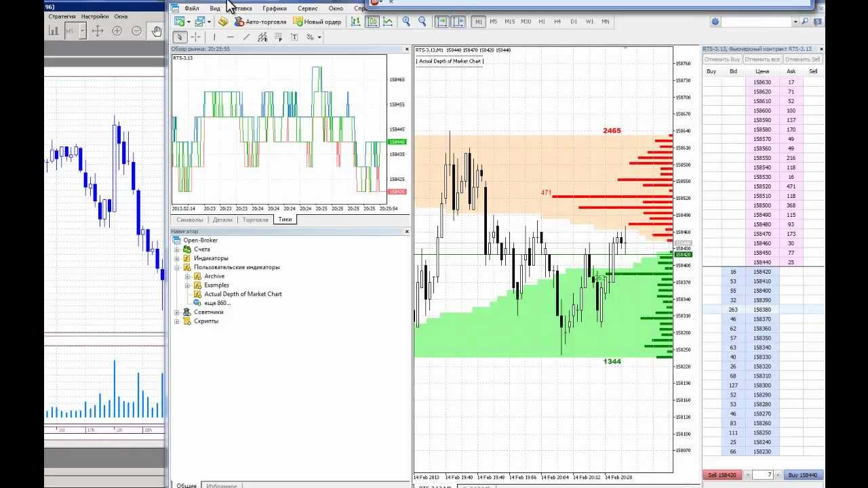The width and height of the screenshot is (868, 488).
Task: Select the M30 timeframe
Action: (526, 22)
